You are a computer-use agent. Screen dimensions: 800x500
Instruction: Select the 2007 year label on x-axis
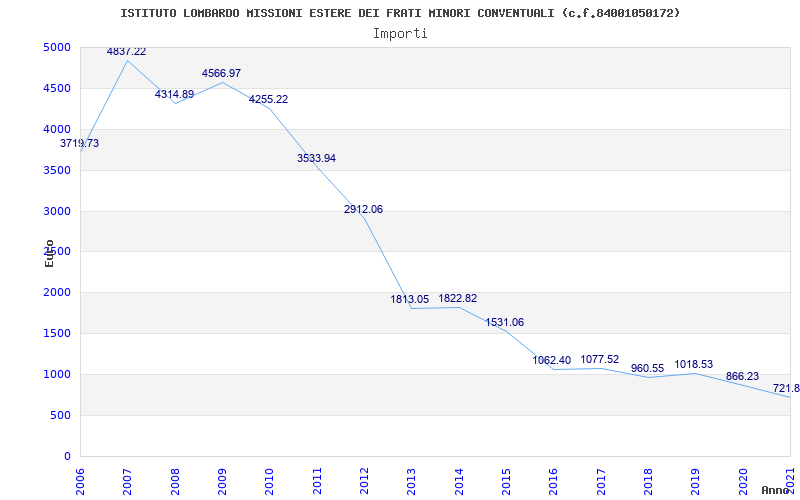click(x=128, y=481)
